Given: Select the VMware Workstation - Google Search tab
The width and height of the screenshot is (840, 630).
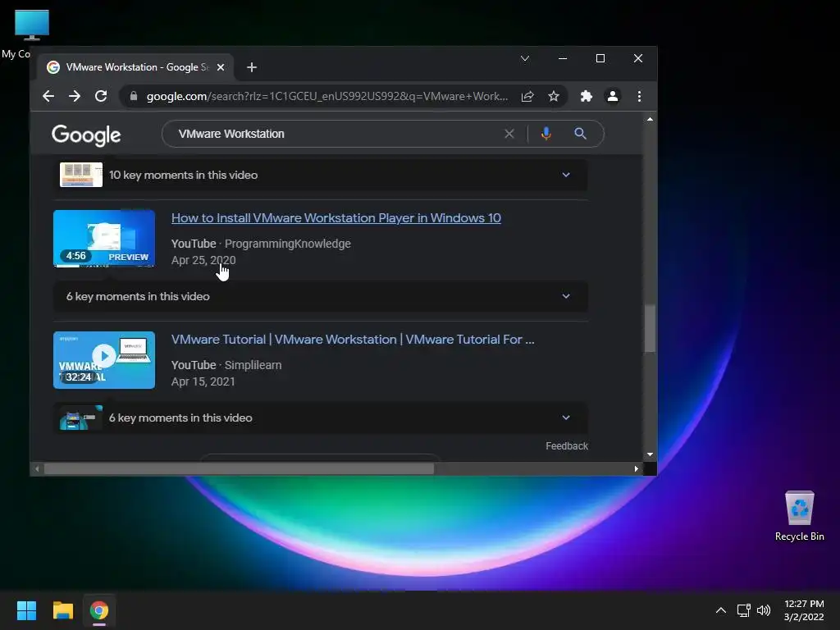Looking at the screenshot, I should click(135, 67).
